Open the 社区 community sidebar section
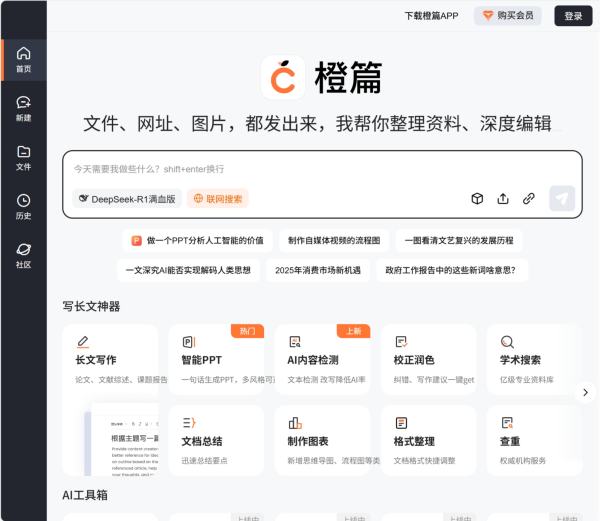 tap(23, 256)
